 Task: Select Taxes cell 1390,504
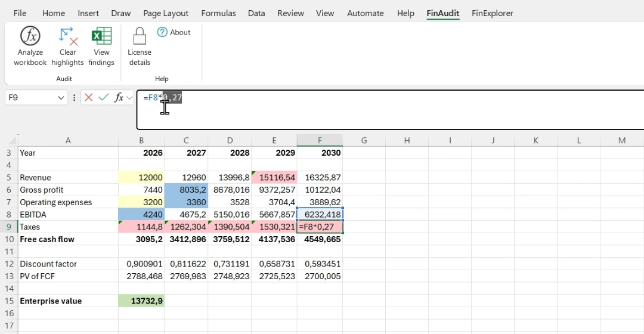[x=230, y=227]
